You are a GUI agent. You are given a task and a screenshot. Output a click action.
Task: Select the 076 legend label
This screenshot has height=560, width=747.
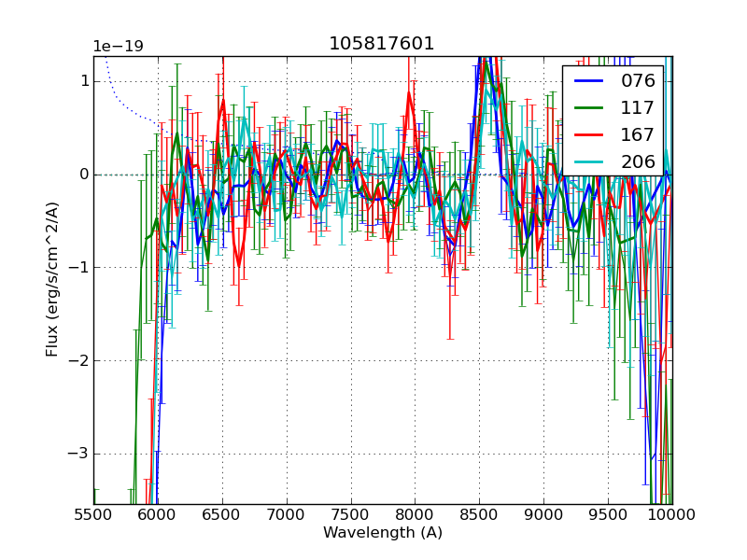[x=638, y=80]
